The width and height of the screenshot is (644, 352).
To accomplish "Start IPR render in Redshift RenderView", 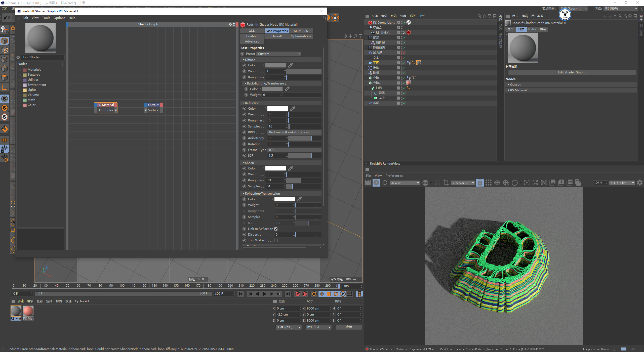I will point(376,183).
